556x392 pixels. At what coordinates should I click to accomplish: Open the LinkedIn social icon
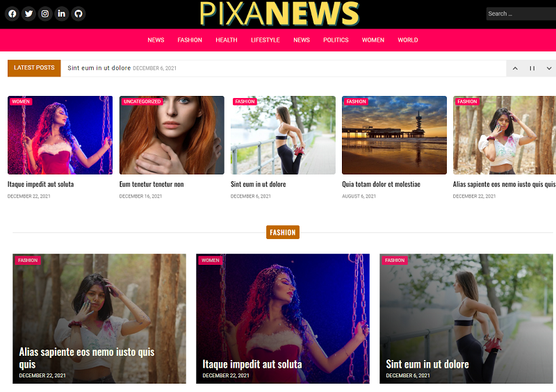pyautogui.click(x=62, y=14)
